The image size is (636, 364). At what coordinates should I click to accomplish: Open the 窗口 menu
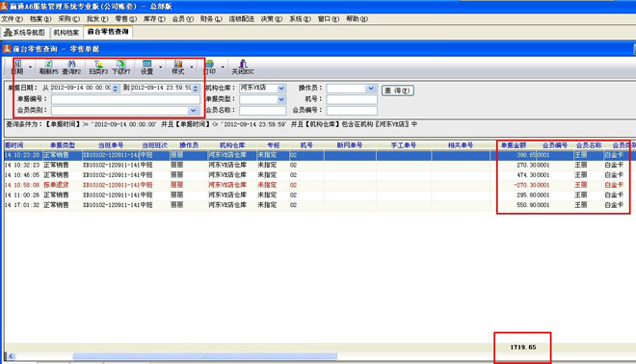pos(329,18)
